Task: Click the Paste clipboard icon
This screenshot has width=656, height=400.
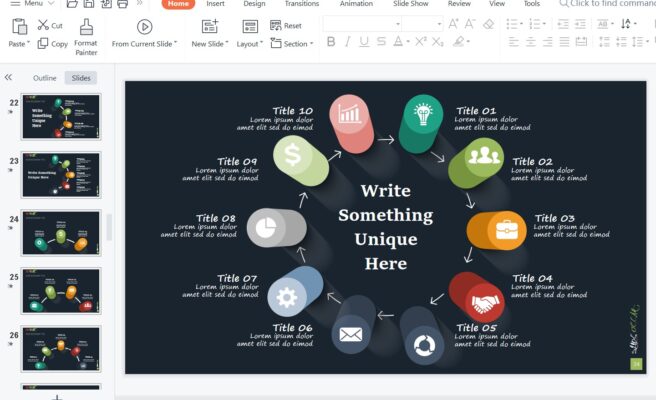Action: click(19, 27)
